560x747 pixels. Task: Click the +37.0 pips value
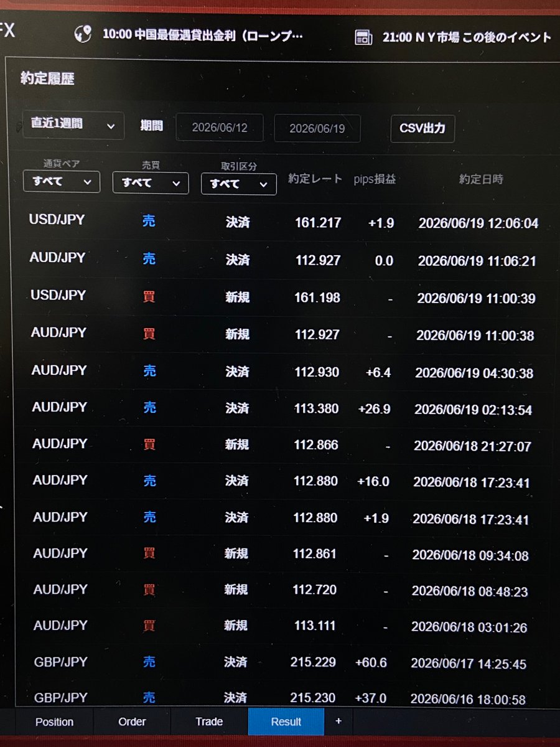[x=371, y=698]
